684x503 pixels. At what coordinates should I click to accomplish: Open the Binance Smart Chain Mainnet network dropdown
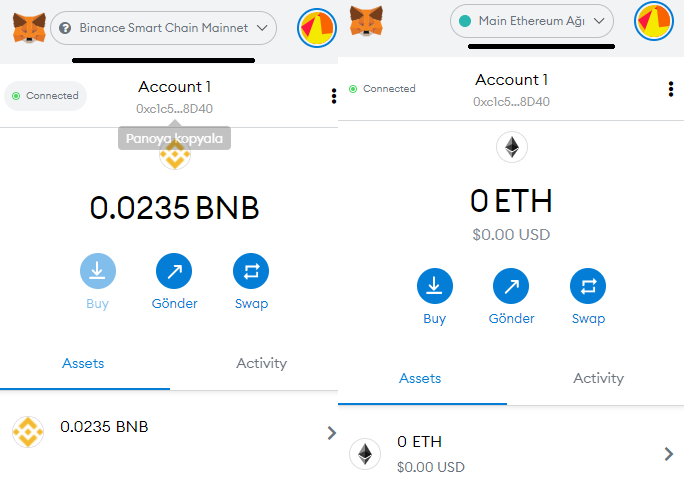click(x=163, y=28)
